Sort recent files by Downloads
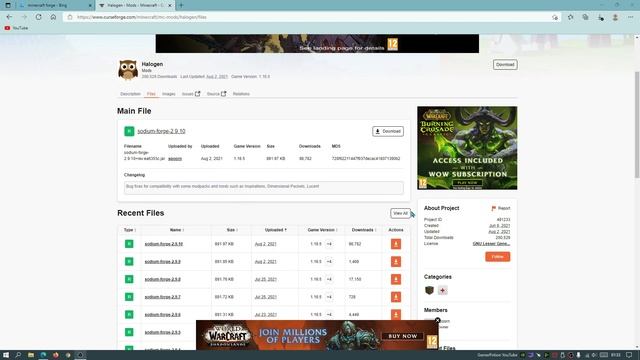Screen dimensions: 640x360 click(x=364, y=230)
